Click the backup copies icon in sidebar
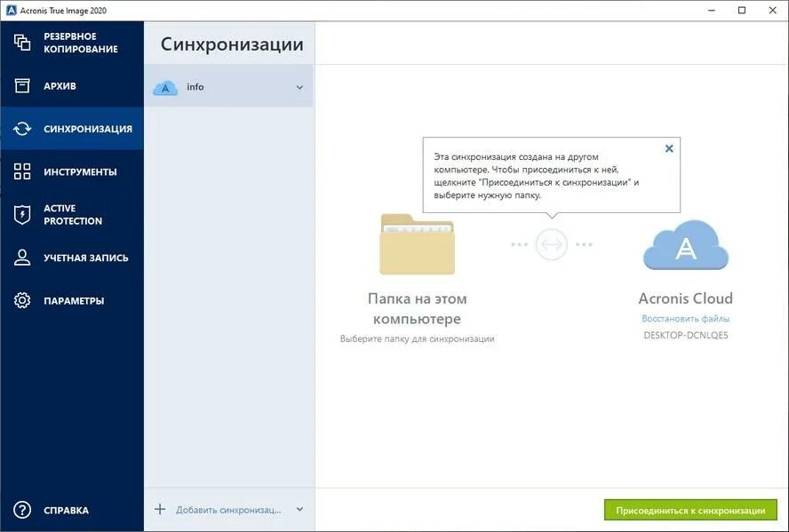 click(22, 43)
